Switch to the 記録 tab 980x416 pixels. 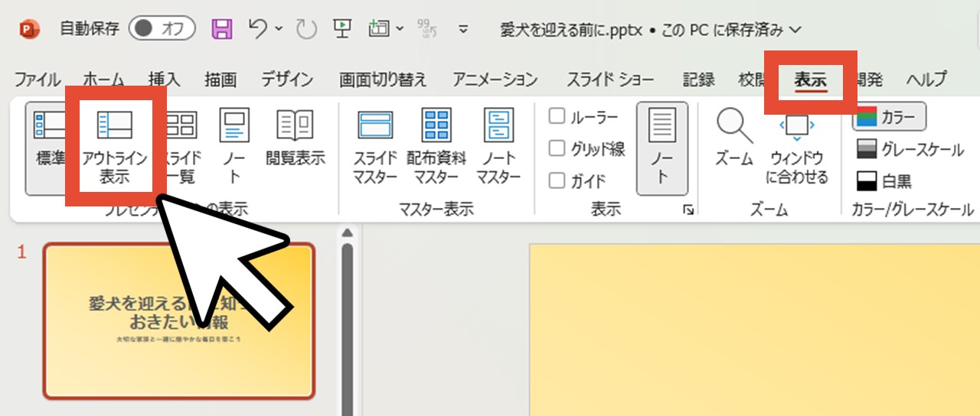tap(698, 79)
